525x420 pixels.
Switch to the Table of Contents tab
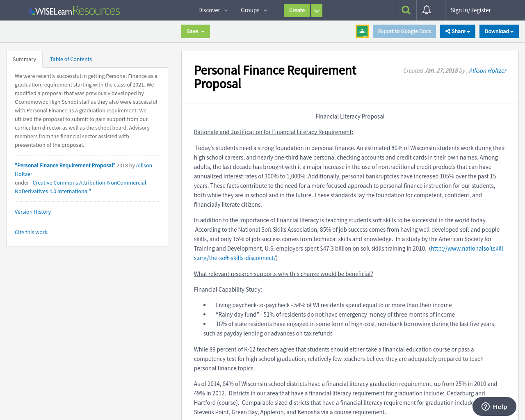tap(71, 59)
